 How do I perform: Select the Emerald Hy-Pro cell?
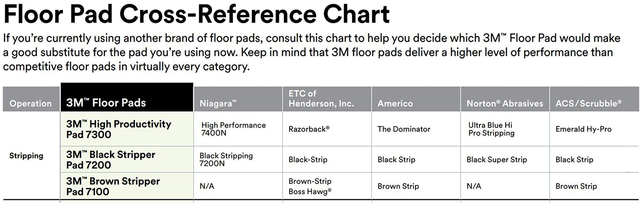583,129
